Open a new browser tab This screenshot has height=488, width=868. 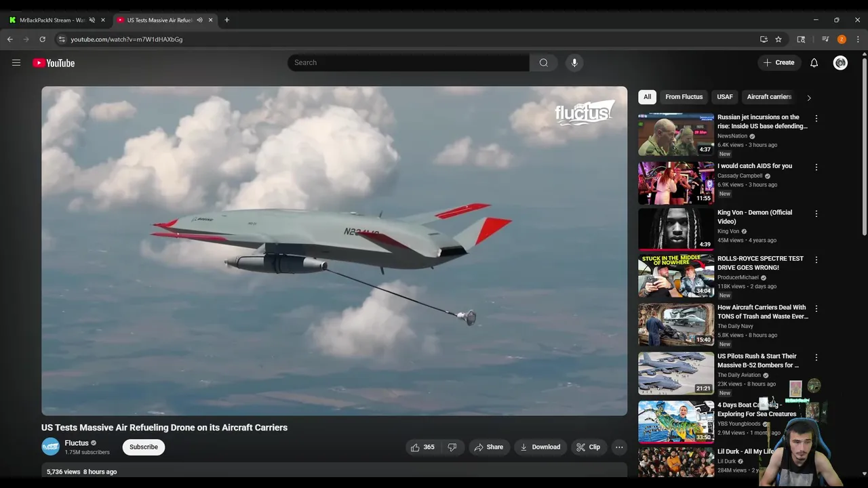pos(226,20)
